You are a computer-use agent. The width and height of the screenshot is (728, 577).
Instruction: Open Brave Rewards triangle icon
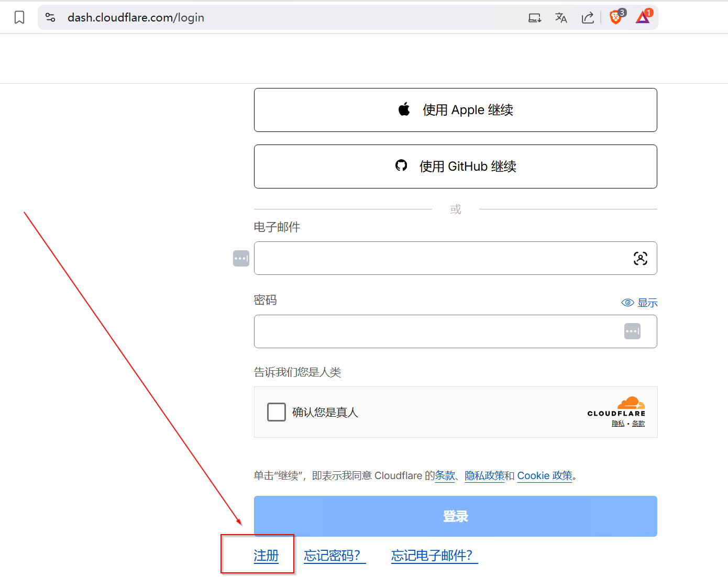coord(644,17)
